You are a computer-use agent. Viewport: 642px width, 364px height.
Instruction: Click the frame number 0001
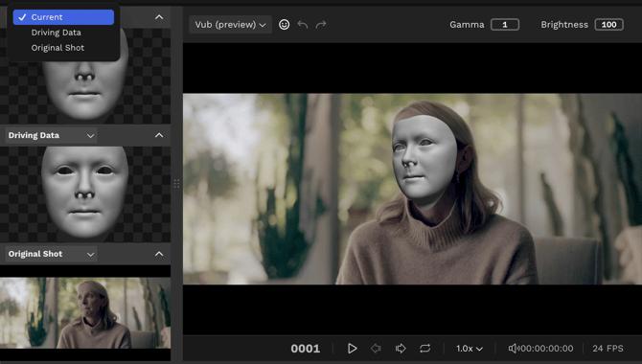click(306, 349)
